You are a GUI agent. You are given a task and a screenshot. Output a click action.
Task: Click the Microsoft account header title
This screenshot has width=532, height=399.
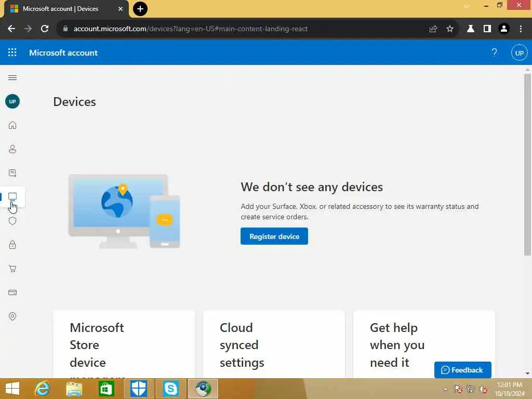tap(63, 52)
